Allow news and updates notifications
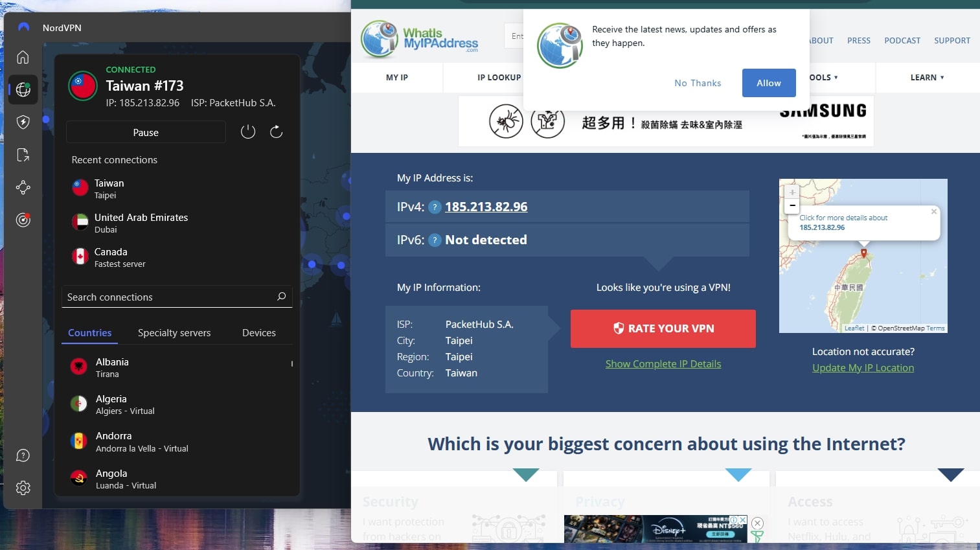This screenshot has width=980, height=550. pos(768,83)
